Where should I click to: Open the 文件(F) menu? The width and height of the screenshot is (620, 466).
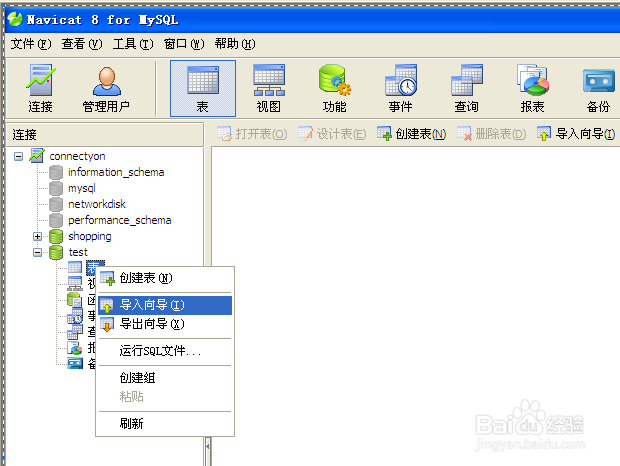coord(31,44)
